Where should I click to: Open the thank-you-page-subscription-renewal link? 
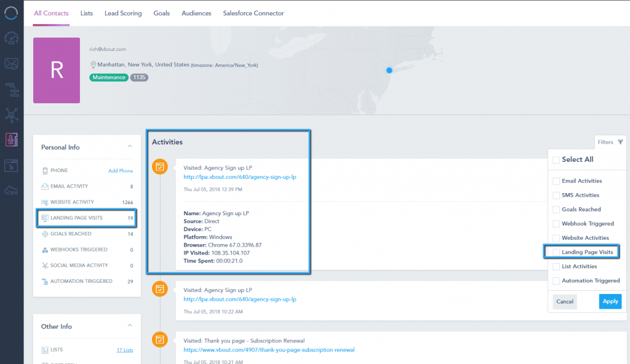269,350
